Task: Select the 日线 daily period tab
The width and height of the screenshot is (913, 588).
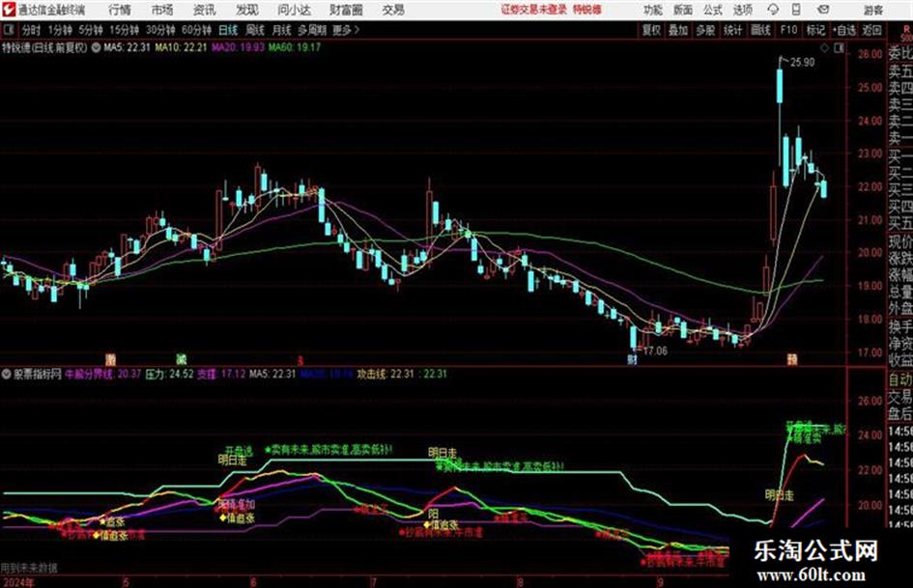Action: tap(228, 30)
